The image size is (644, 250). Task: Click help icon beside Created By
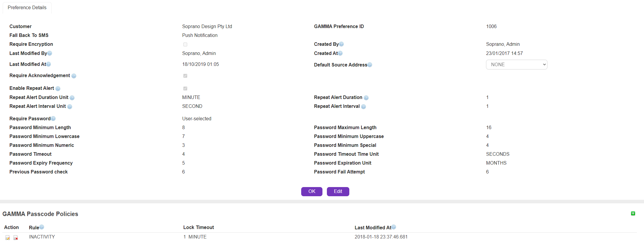[x=341, y=44]
